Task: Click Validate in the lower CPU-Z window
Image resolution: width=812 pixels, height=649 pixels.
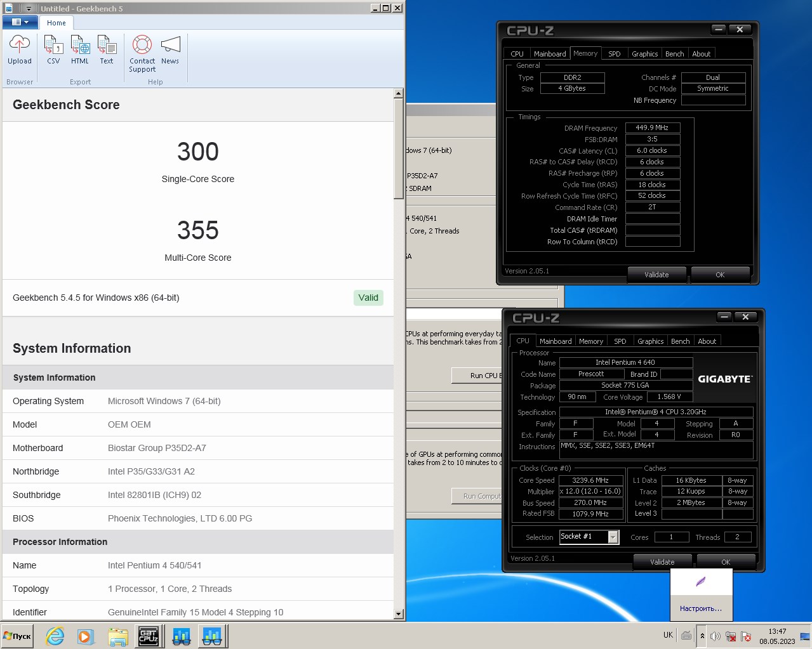Action: (662, 562)
